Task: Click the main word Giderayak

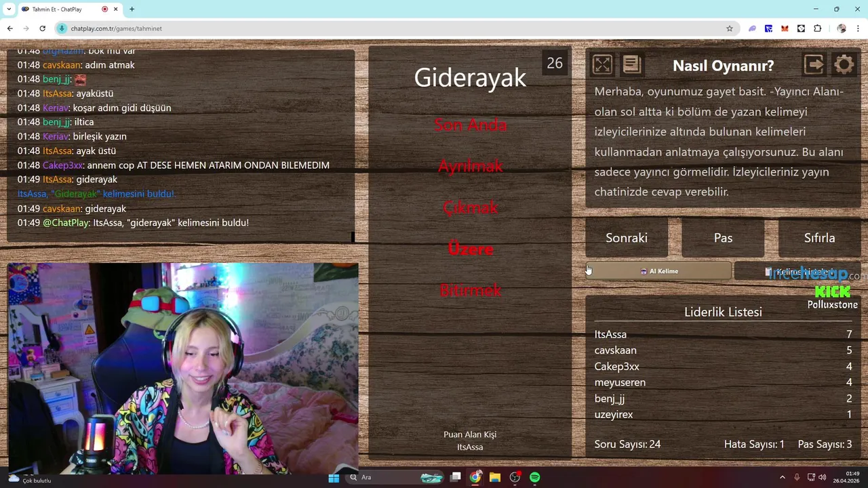Action: [x=470, y=77]
